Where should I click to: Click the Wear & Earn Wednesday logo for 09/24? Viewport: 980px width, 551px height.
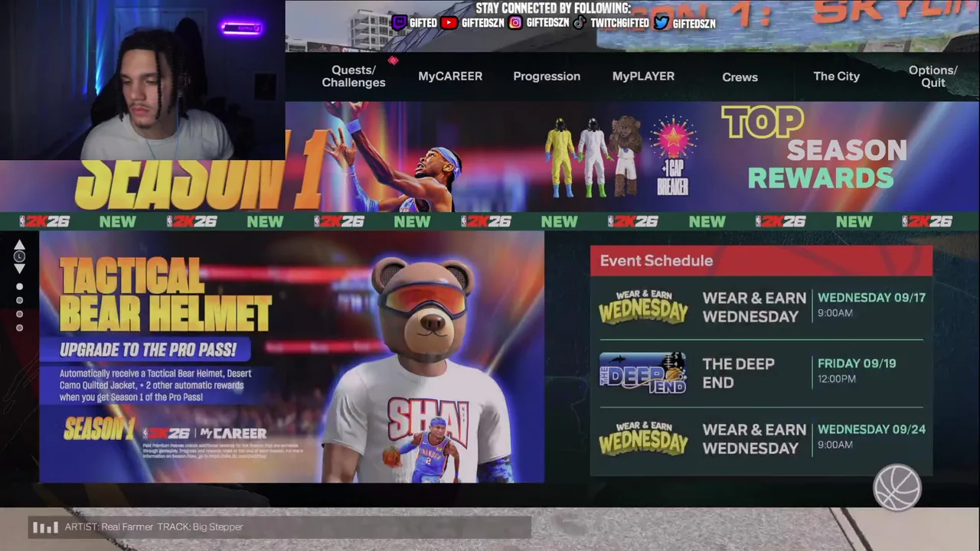[643, 439]
